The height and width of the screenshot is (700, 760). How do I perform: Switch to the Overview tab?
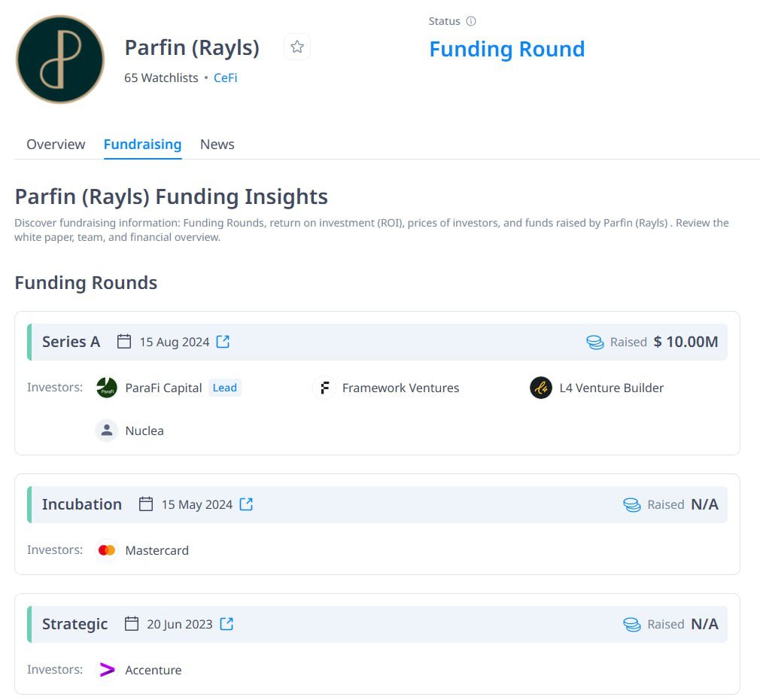pos(56,145)
